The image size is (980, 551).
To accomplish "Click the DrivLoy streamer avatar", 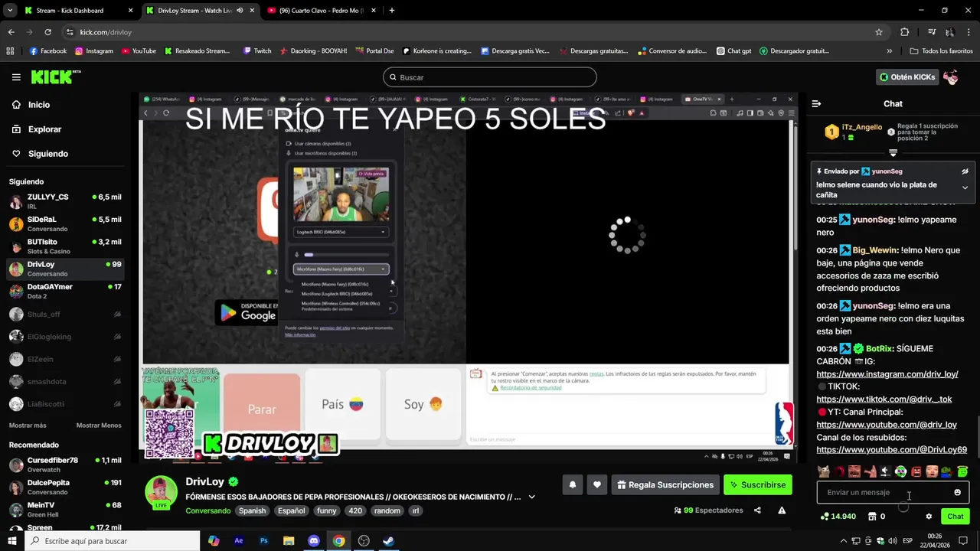I will (161, 491).
